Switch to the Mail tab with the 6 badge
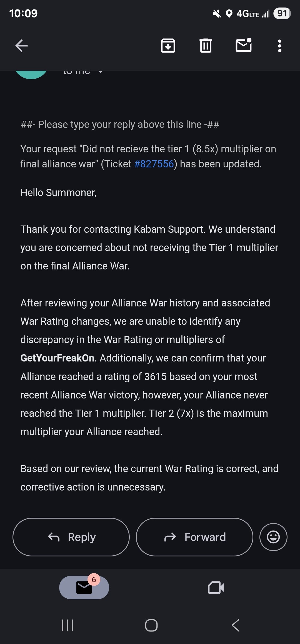The width and height of the screenshot is (300, 644). click(x=84, y=587)
